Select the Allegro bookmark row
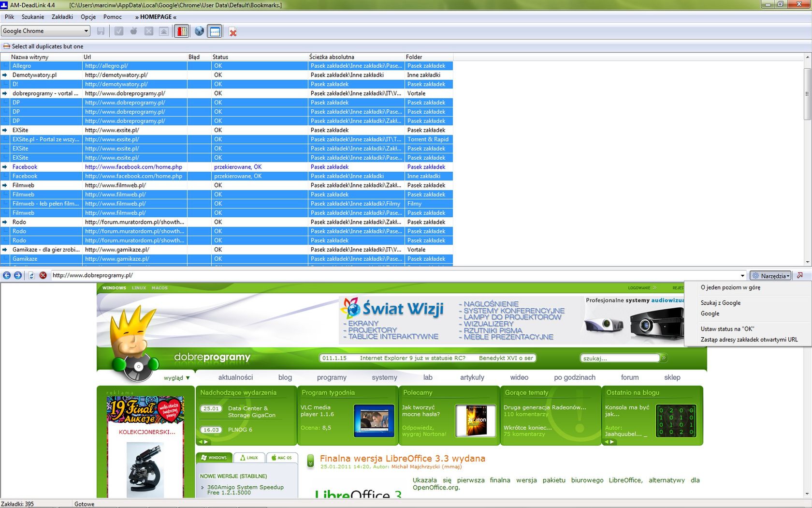This screenshot has height=508, width=812. (x=227, y=66)
